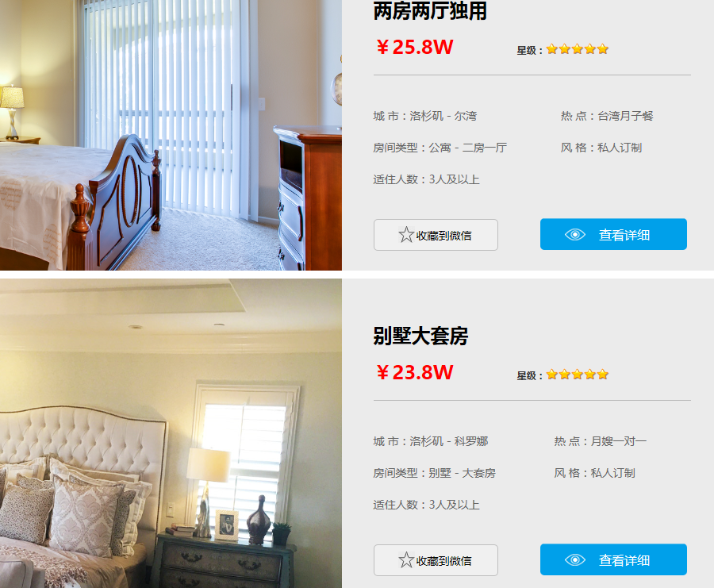Click star icon on second 收藏到微信 button
This screenshot has height=588, width=714.
pyautogui.click(x=405, y=560)
